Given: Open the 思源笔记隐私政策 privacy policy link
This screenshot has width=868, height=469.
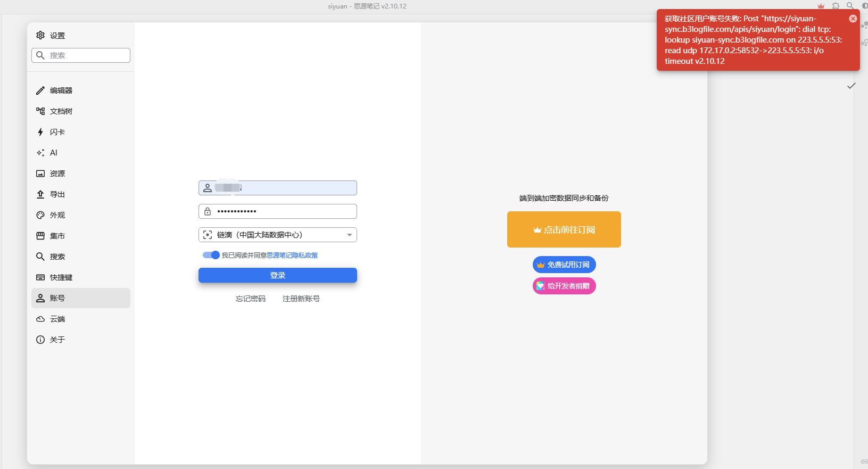Looking at the screenshot, I should click(x=292, y=256).
